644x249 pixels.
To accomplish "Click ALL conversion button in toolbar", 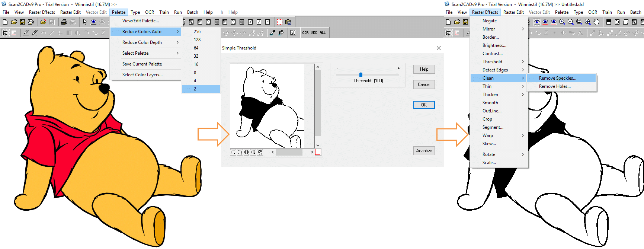I will pyautogui.click(x=323, y=33).
